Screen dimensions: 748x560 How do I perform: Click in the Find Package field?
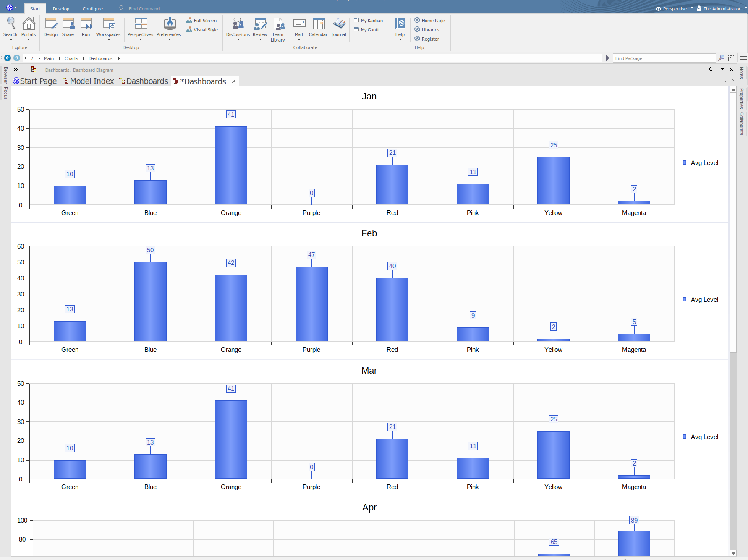[664, 58]
